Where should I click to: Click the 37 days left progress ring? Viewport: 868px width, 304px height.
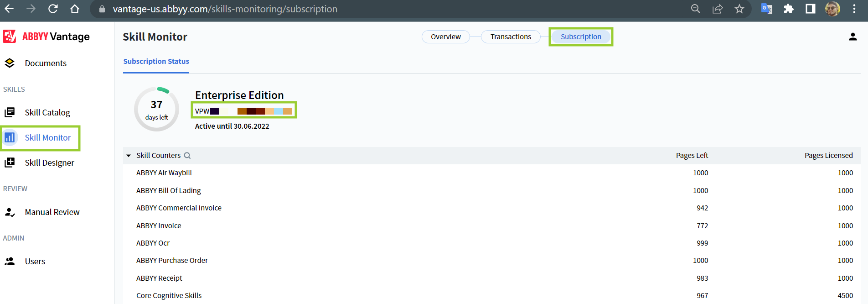click(x=156, y=109)
